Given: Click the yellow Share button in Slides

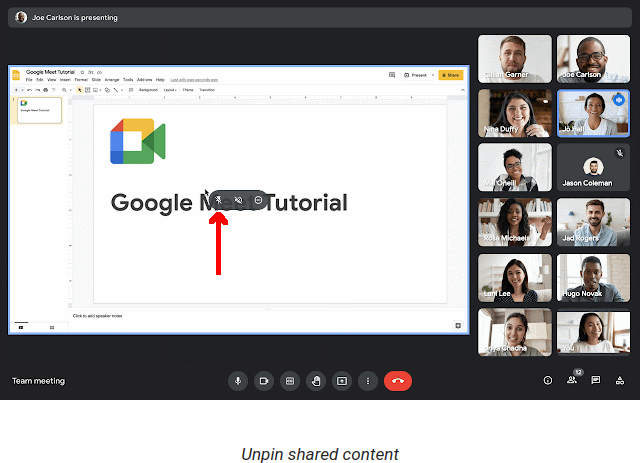Looking at the screenshot, I should coord(451,75).
